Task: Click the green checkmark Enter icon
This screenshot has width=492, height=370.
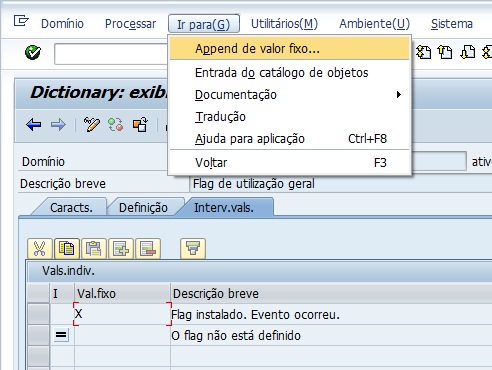Action: point(33,52)
